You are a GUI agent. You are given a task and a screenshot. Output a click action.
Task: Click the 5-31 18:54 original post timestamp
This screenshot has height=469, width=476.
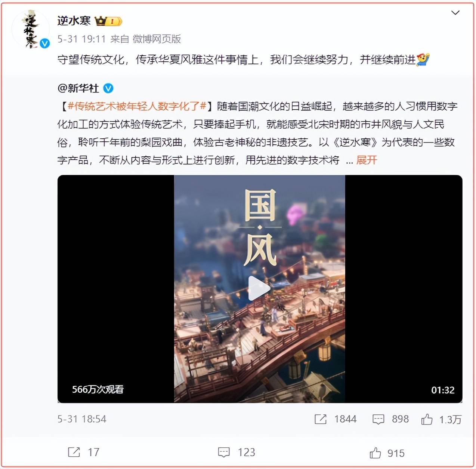click(x=82, y=419)
